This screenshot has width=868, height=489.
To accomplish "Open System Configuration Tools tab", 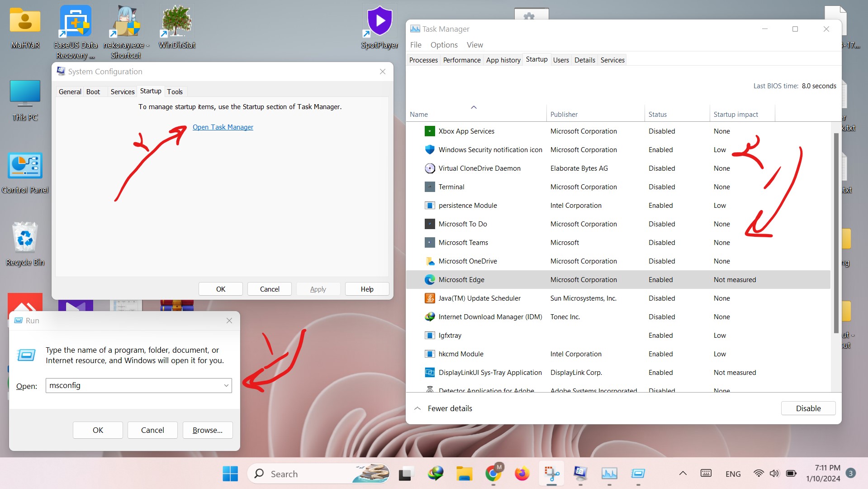I will click(x=175, y=92).
